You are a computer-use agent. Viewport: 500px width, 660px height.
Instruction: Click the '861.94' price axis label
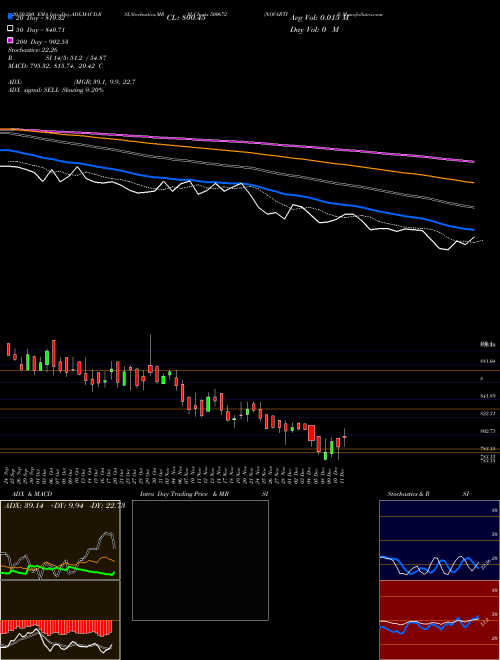pyautogui.click(x=488, y=361)
